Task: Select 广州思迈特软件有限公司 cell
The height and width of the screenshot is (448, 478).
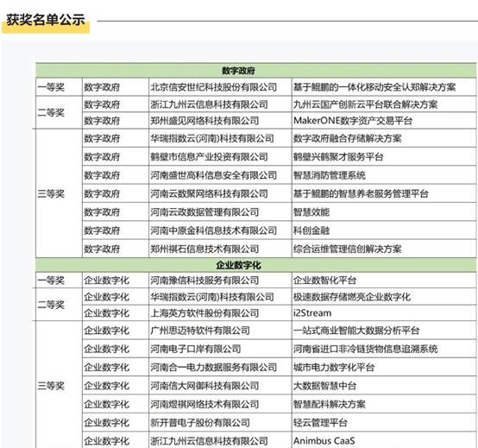Action: pyautogui.click(x=220, y=331)
